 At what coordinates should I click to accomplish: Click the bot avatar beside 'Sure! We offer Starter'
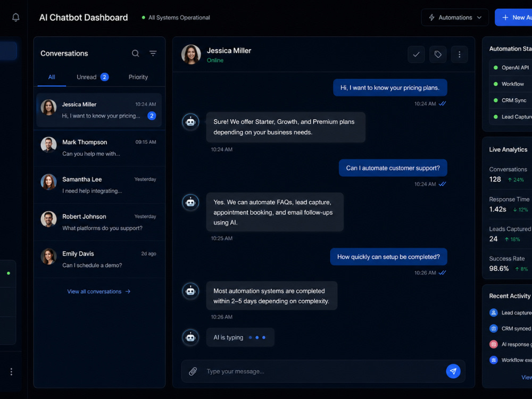190,121
